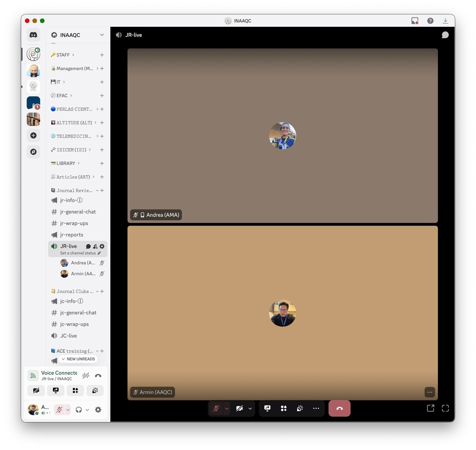The height and width of the screenshot is (450, 476).
Task: Click Andrea's avatar in video tile
Action: point(282,136)
